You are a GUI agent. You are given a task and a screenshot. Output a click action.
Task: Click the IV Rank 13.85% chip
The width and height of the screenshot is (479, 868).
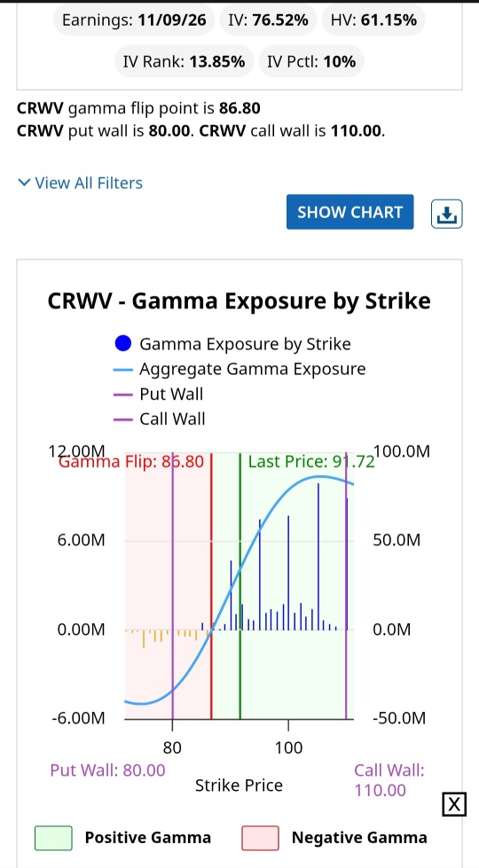tap(184, 61)
